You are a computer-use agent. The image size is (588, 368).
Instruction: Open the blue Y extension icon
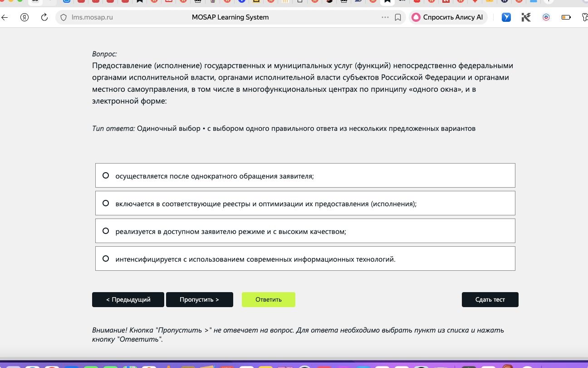pyautogui.click(x=506, y=18)
